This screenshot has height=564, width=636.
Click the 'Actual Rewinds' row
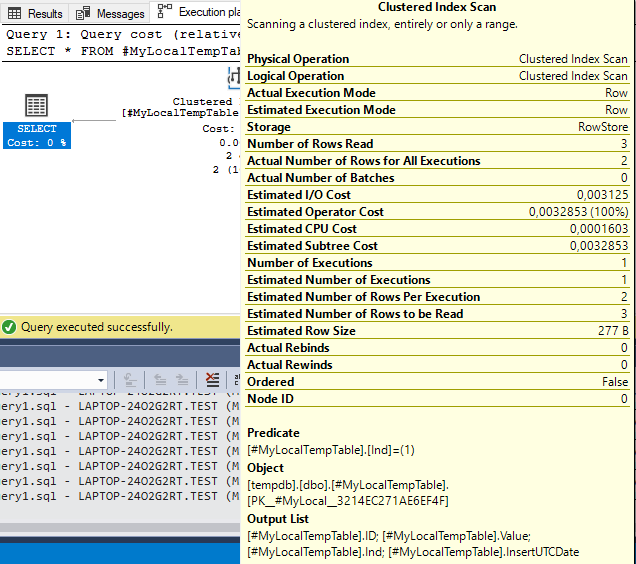[437, 366]
